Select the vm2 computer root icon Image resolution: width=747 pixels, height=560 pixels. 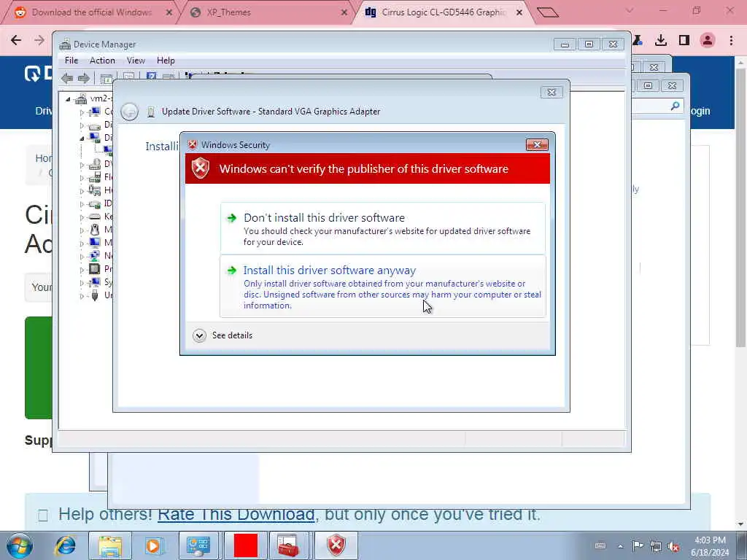point(82,99)
